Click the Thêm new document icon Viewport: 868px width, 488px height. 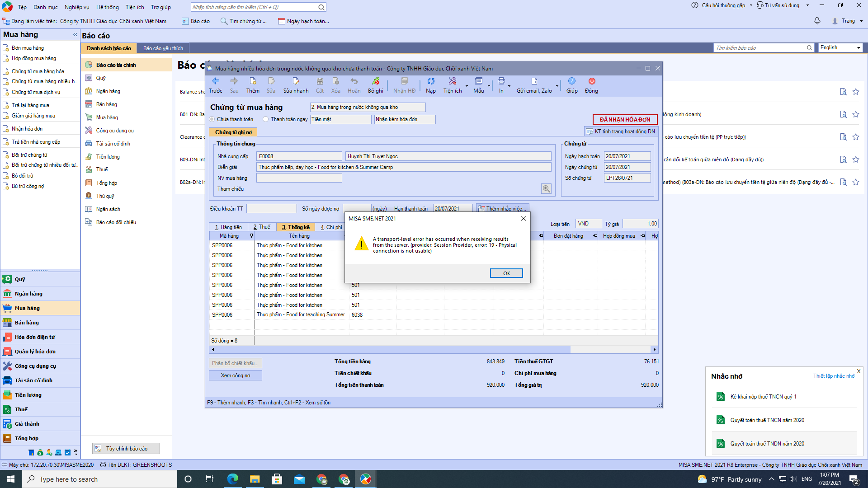253,81
